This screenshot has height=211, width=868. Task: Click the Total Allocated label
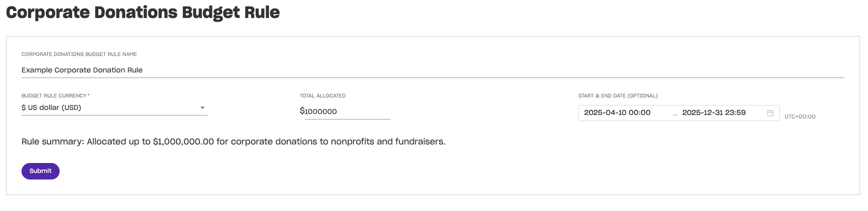click(x=323, y=95)
